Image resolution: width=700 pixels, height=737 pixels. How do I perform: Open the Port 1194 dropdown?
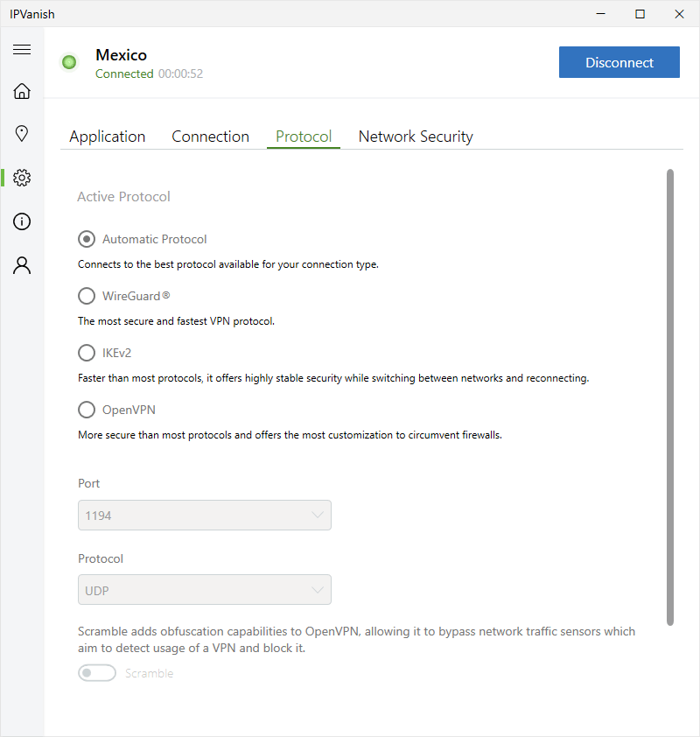coord(205,516)
